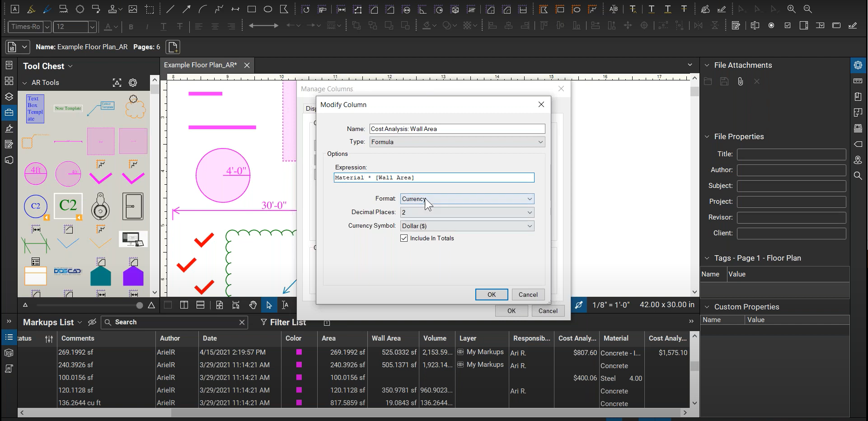Click OK in Modify Column dialog
The width and height of the screenshot is (868, 421).
click(491, 295)
